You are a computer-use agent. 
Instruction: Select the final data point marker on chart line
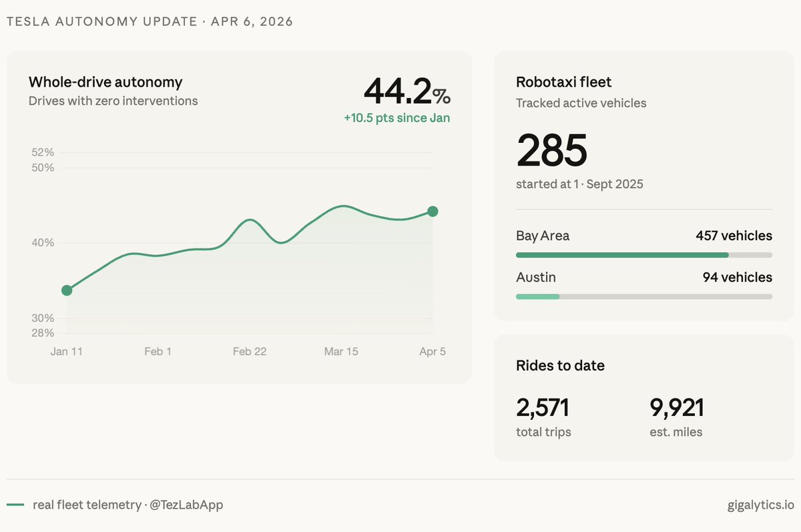tap(433, 212)
